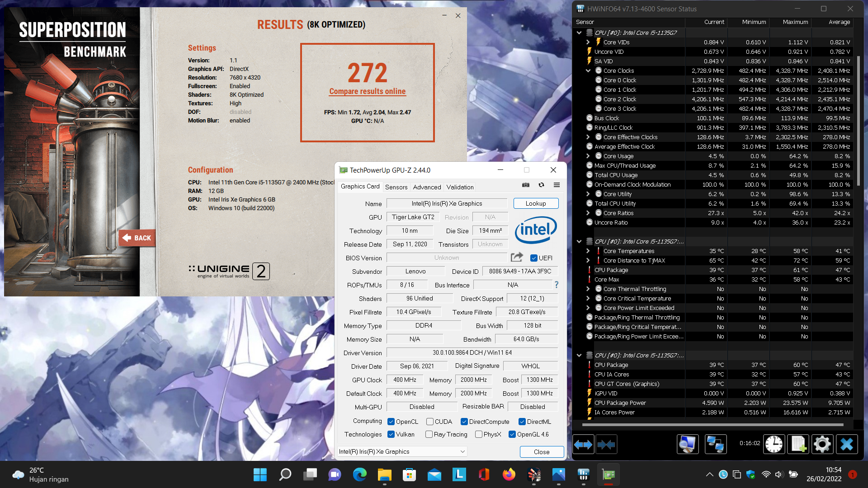Click the Close button in GPU-Z
Screen dimensions: 868x488
pos(542,452)
